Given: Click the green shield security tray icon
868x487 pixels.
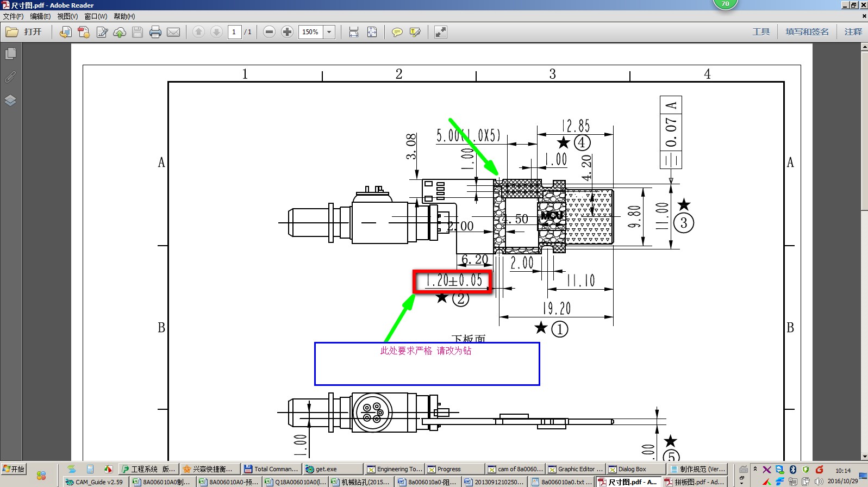Looking at the screenshot, I should [x=805, y=470].
